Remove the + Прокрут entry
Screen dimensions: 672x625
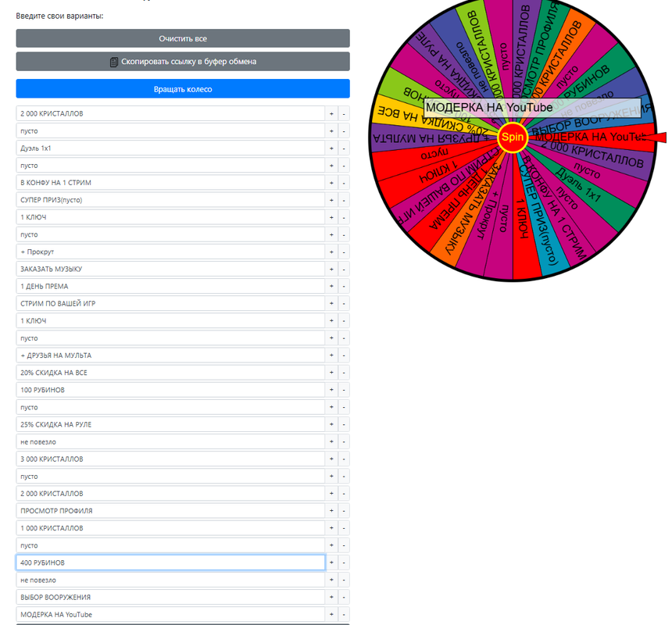pos(344,252)
